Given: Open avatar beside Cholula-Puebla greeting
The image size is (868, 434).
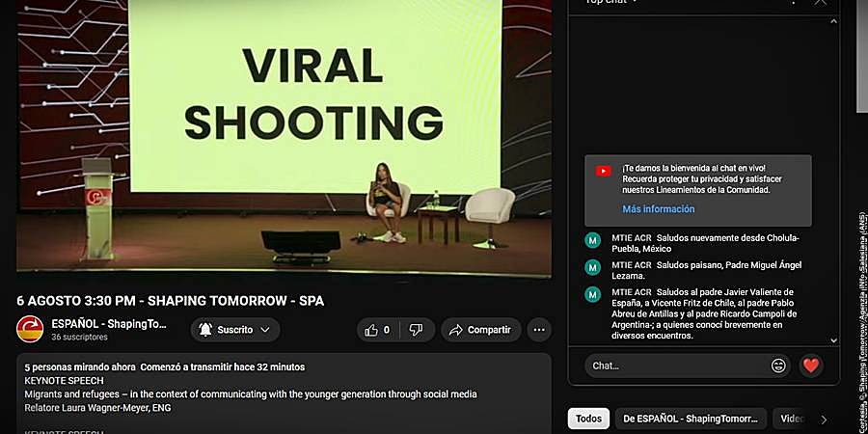Looking at the screenshot, I should point(593,240).
